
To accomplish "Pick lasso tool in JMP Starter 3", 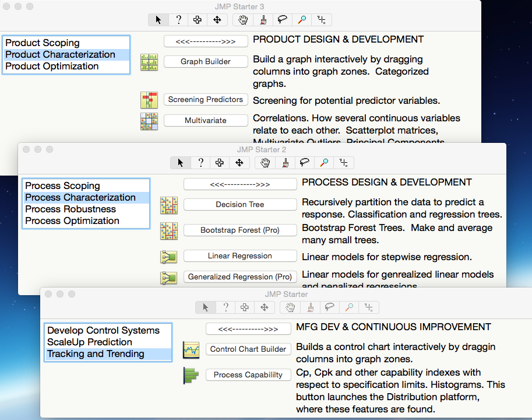I will coord(282,20).
